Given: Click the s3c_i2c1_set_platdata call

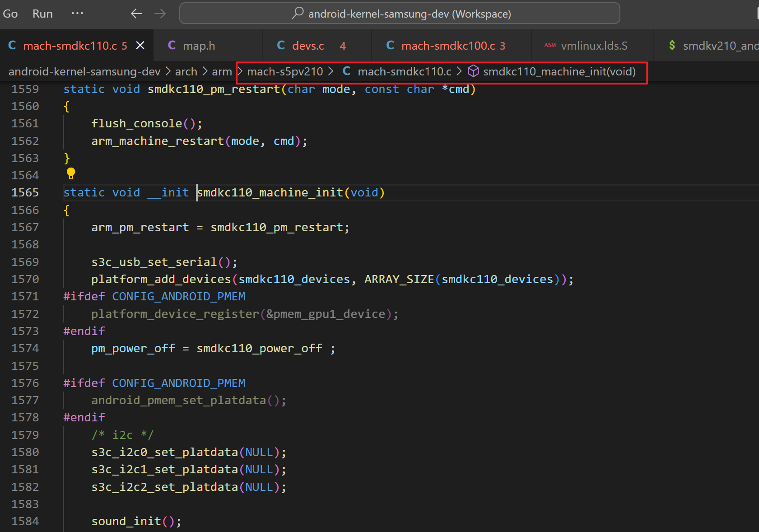Looking at the screenshot, I should (164, 469).
